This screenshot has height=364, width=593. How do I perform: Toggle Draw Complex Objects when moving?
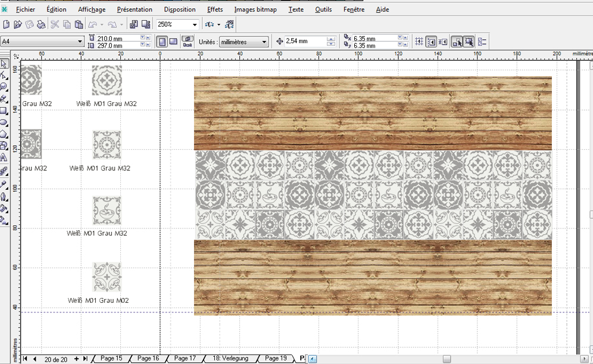(457, 42)
